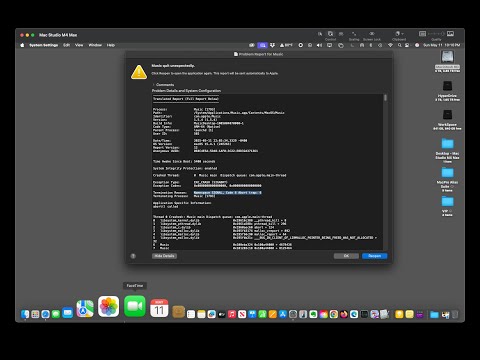The image size is (480, 360).
Task: Open App Store from the Dock
Action: click(x=283, y=314)
